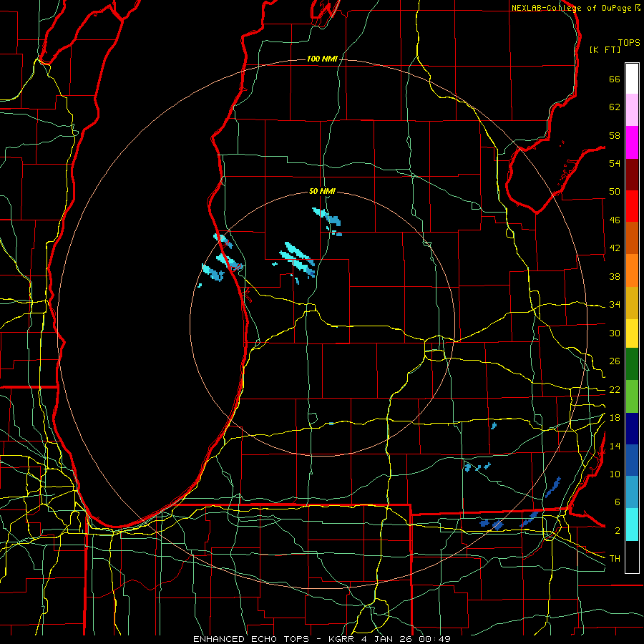Click the legend value 46
The width and height of the screenshot is (644, 644).
[615, 220]
